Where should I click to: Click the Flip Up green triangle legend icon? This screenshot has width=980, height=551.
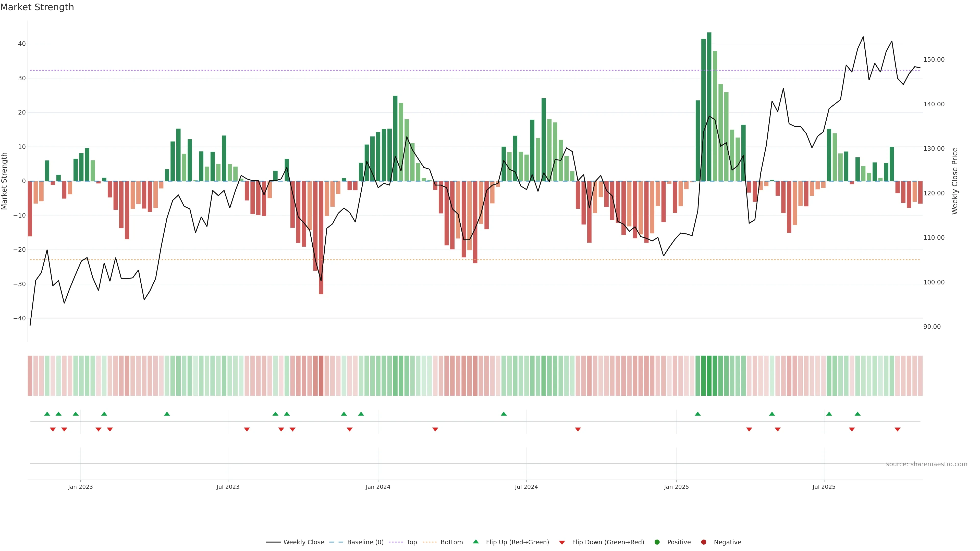click(475, 542)
